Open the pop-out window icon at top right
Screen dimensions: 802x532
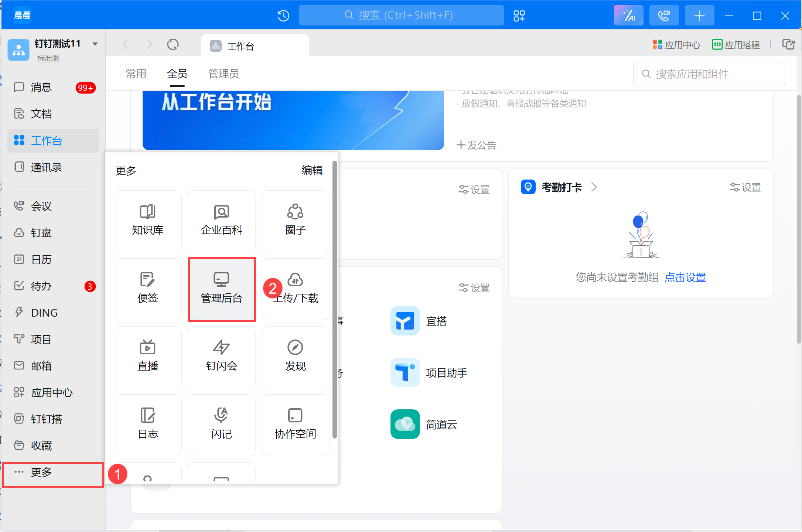[788, 45]
